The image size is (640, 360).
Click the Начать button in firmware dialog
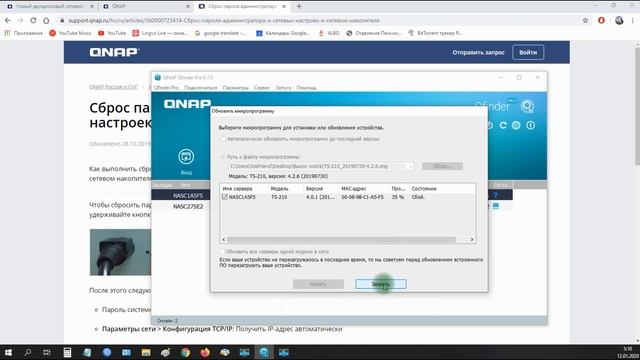(318, 284)
